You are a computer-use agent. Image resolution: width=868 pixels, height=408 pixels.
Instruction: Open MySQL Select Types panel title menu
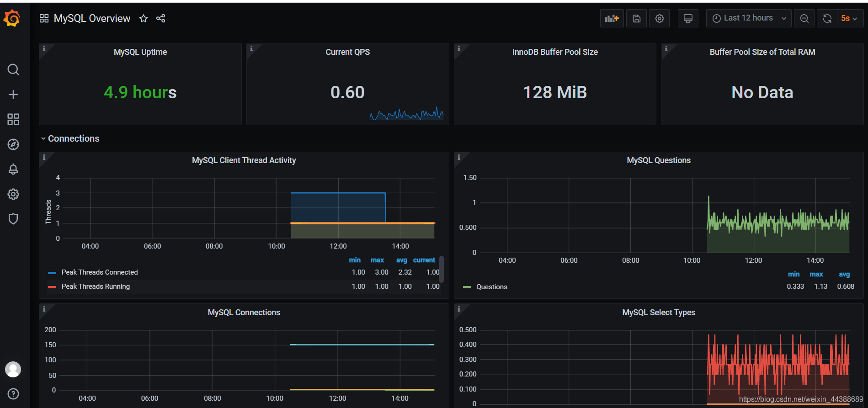tap(659, 313)
